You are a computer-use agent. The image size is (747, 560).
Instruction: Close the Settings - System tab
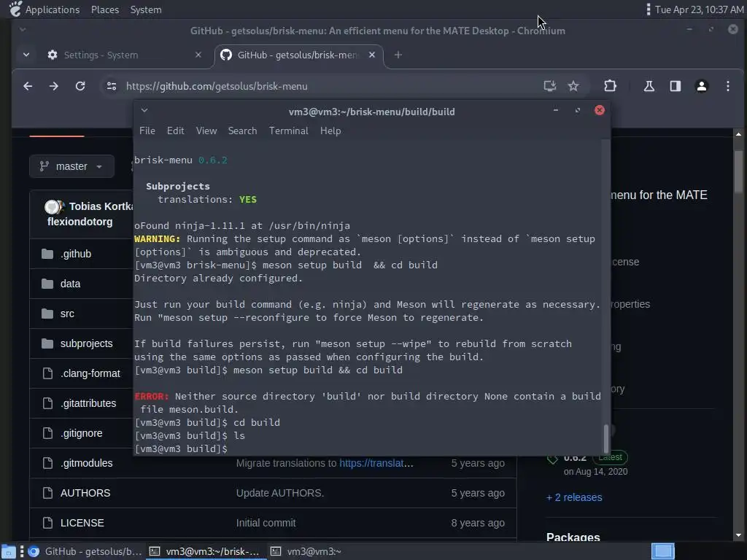(198, 55)
